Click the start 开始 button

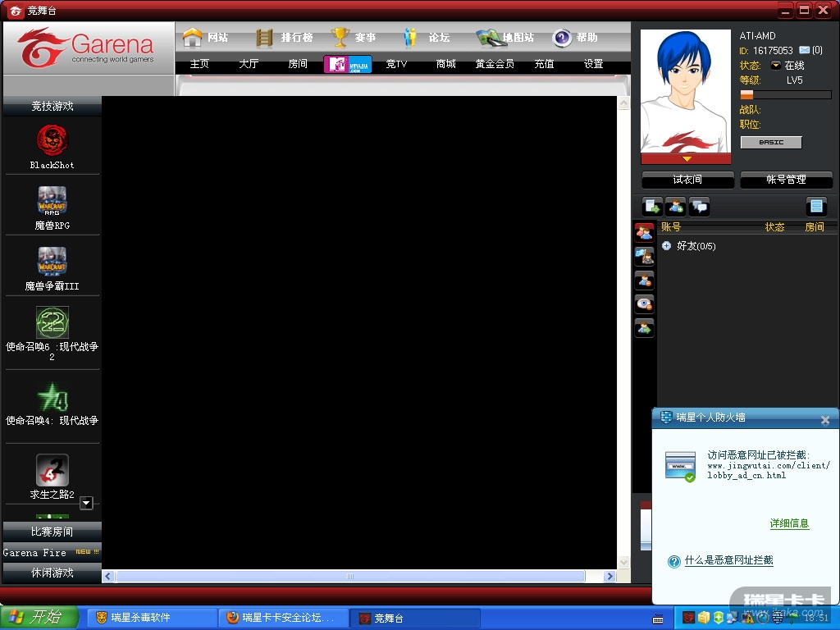[39, 618]
